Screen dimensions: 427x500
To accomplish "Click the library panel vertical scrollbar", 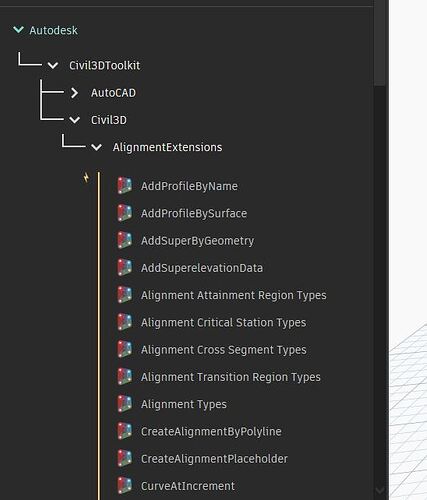I will [x=380, y=43].
